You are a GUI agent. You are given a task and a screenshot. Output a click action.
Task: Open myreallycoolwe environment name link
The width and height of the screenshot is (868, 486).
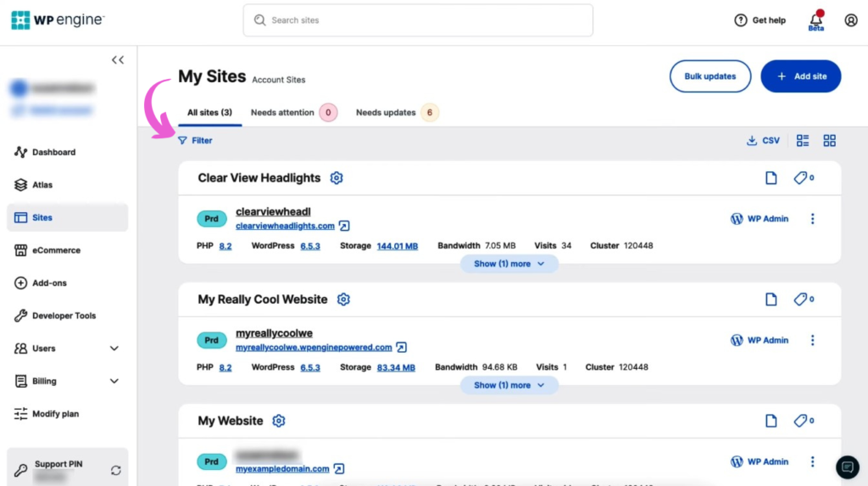(x=275, y=333)
